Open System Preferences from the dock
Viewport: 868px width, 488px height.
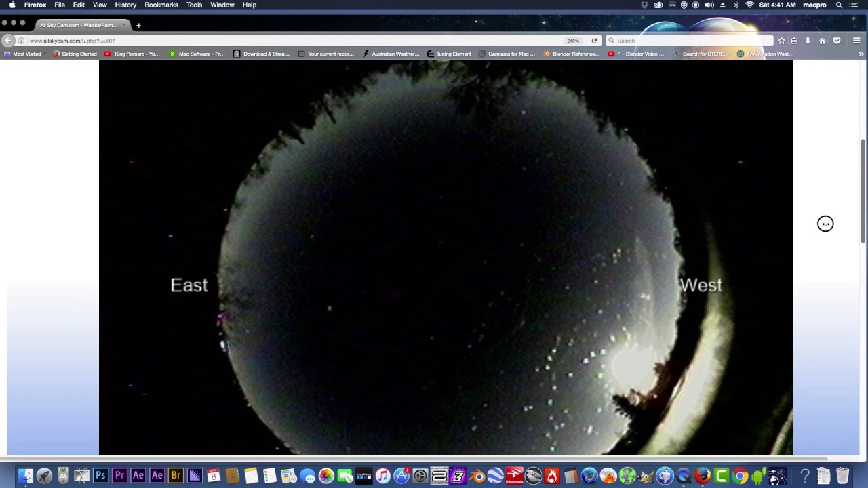click(x=420, y=476)
